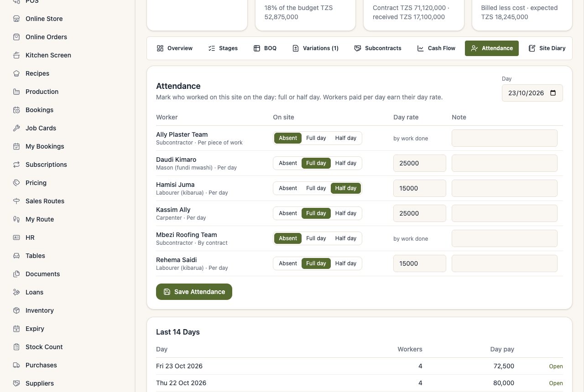Click the Job Cards wrench icon
This screenshot has height=392, width=584.
(x=16, y=128)
